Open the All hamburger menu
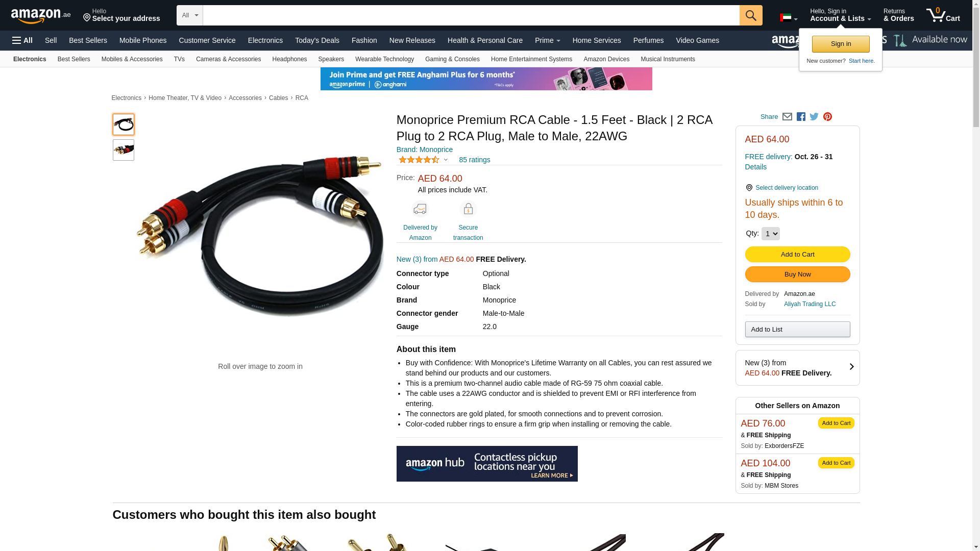This screenshot has width=980, height=551. click(x=22, y=40)
